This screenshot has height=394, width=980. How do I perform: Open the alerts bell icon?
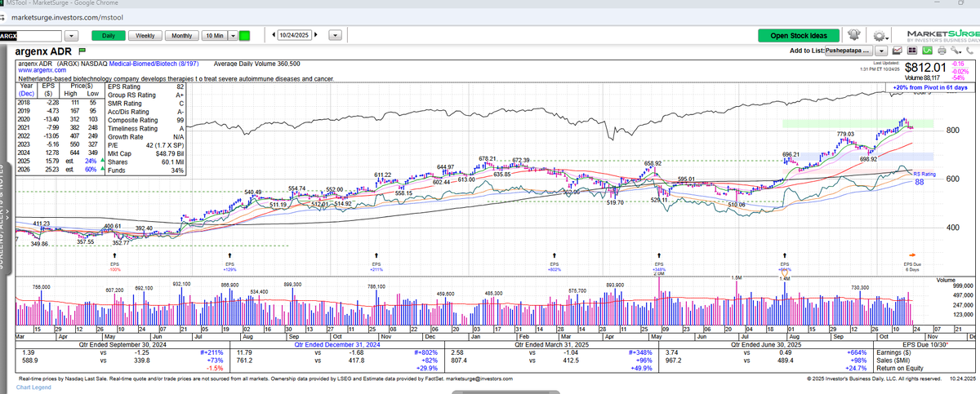(x=854, y=34)
